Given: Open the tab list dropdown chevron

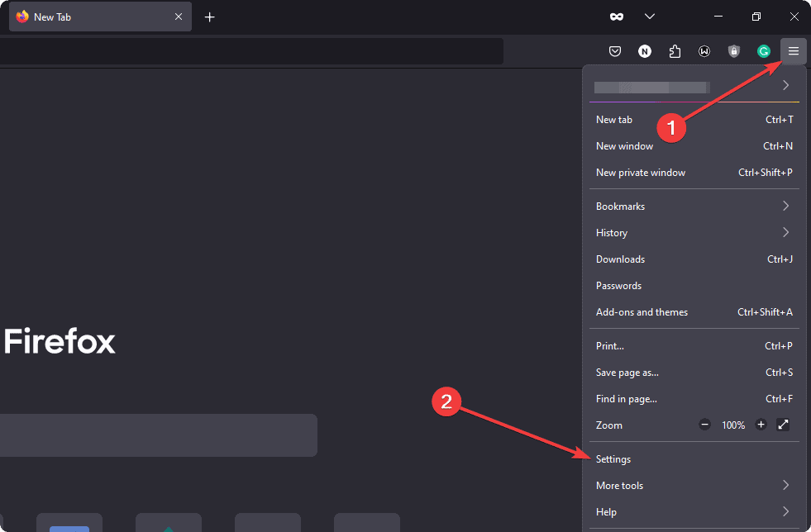Looking at the screenshot, I should tap(650, 16).
